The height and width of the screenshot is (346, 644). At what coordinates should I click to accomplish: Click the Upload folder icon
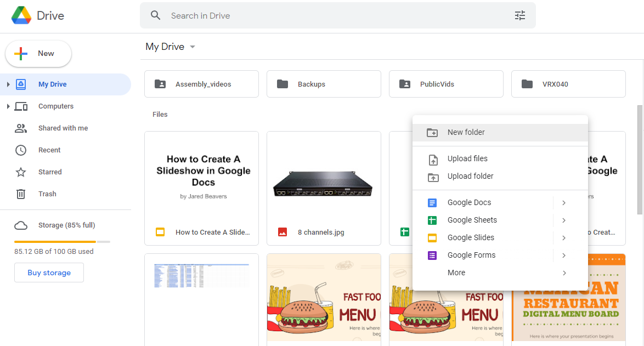click(433, 177)
